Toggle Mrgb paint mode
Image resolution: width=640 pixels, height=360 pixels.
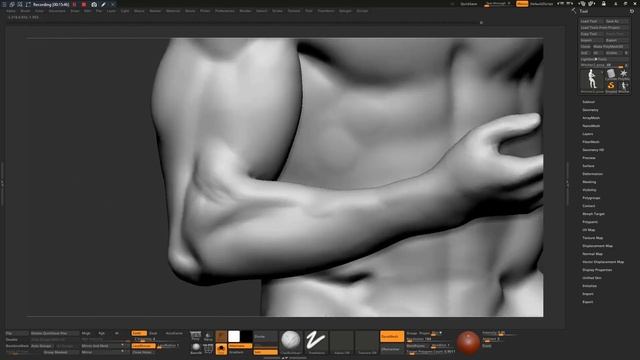coord(86,333)
